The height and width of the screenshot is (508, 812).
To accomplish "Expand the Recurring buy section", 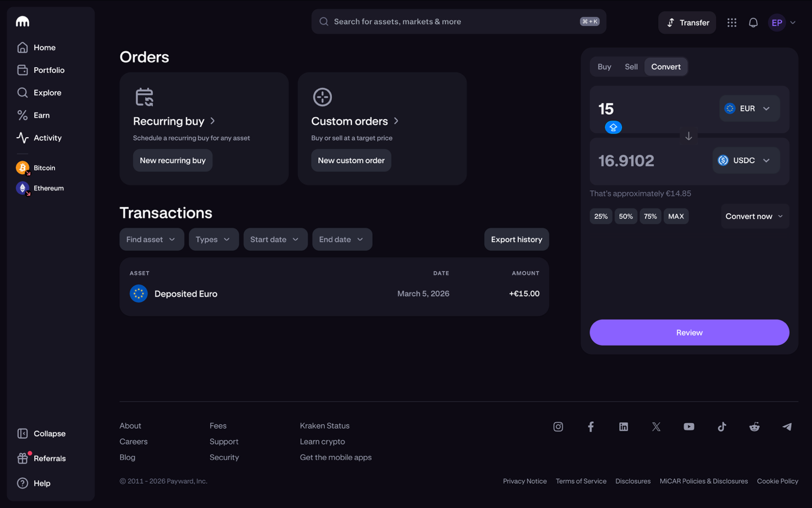I will click(x=174, y=121).
